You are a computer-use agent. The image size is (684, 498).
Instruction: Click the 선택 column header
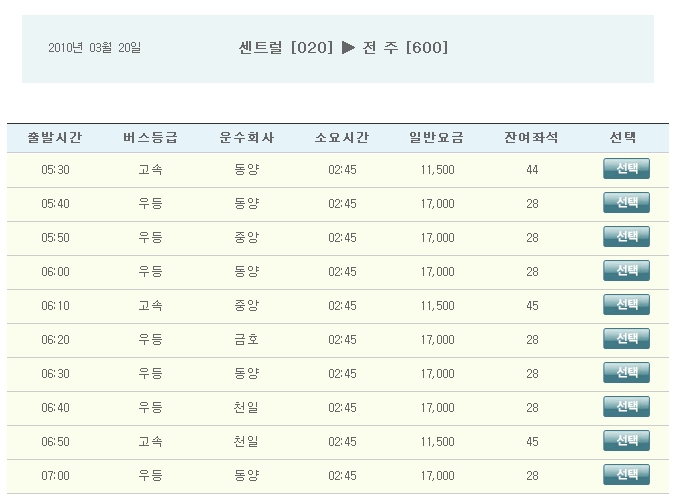click(622, 138)
